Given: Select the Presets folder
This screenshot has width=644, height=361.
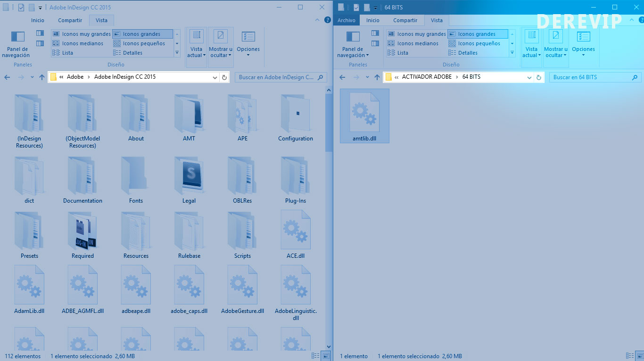Looking at the screenshot, I should click(x=29, y=235).
